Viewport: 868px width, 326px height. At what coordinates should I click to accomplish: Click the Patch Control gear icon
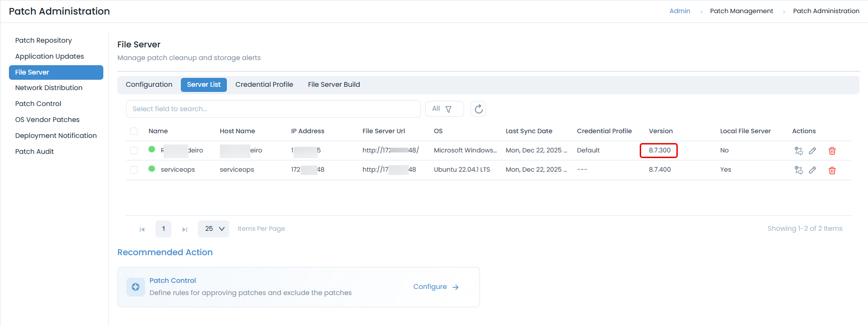(135, 287)
